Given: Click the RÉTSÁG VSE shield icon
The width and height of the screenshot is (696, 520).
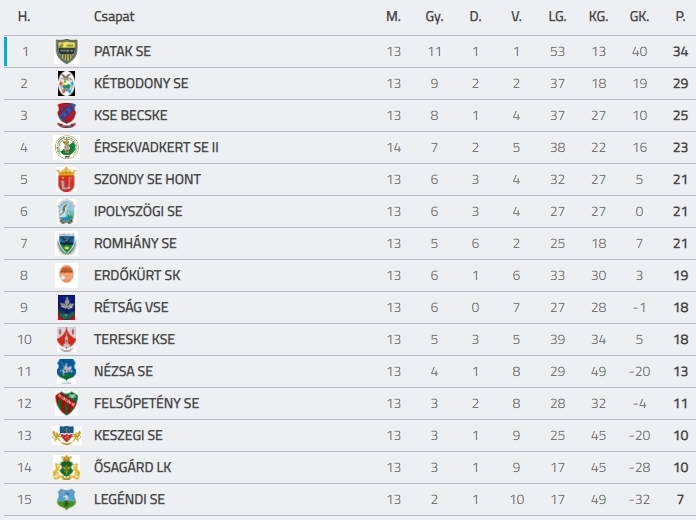Looking at the screenshot, I should 67,307.
